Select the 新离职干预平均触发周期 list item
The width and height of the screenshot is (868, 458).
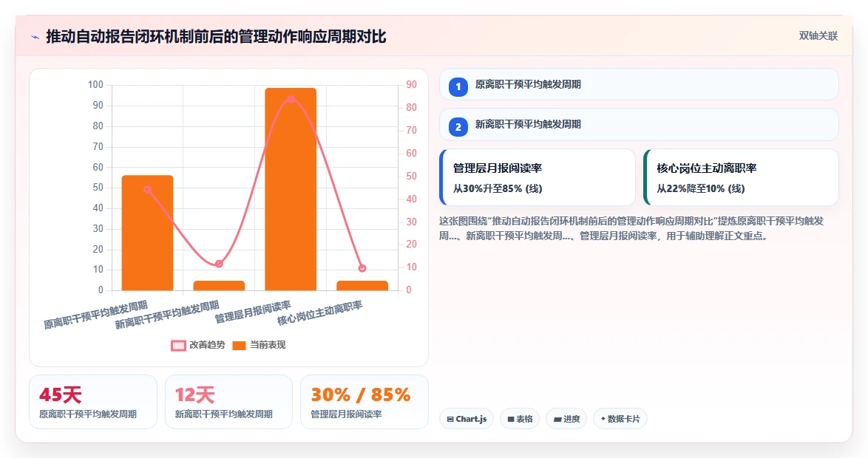pos(639,124)
